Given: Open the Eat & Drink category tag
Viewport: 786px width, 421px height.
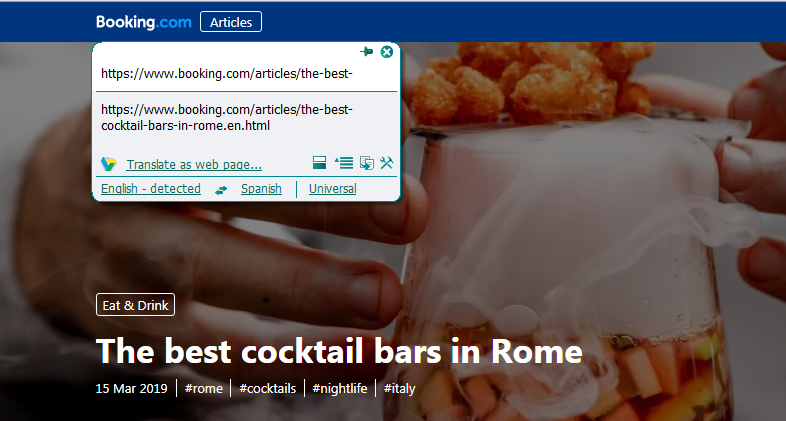Looking at the screenshot, I should click(x=135, y=305).
